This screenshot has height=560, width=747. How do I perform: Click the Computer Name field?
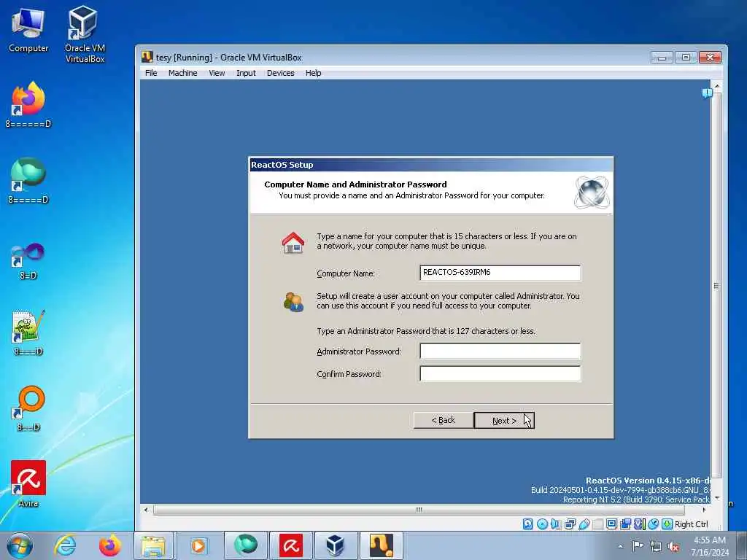coord(500,273)
